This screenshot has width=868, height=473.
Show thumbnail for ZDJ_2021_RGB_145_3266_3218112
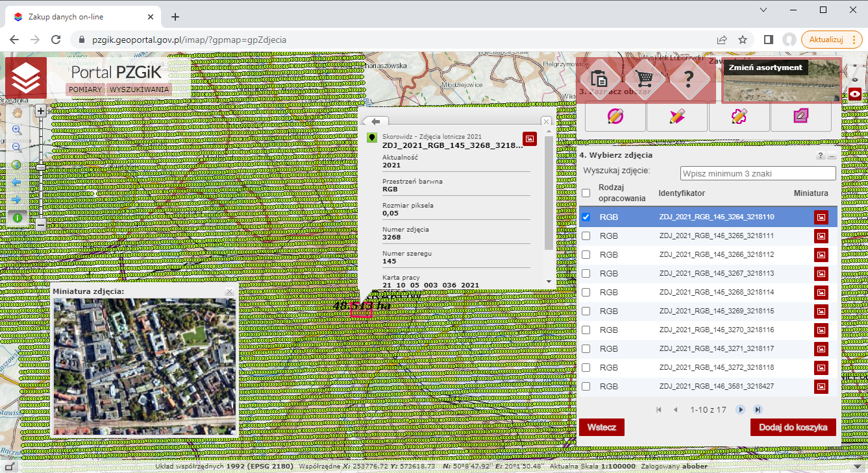point(821,255)
